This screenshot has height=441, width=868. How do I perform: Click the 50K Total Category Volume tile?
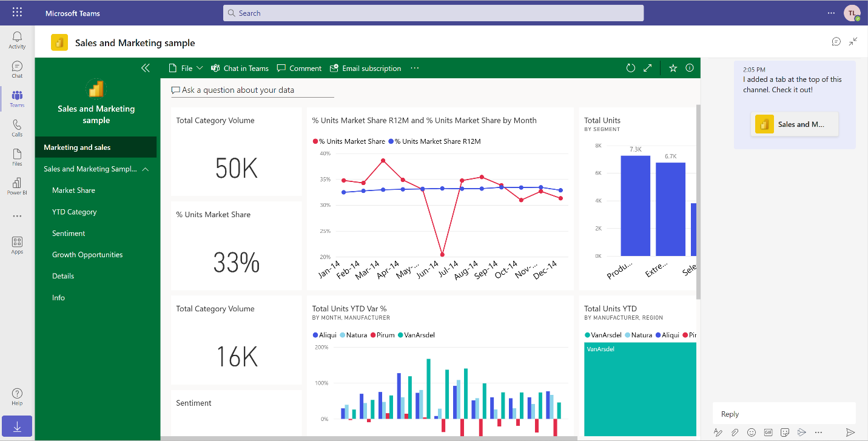(x=236, y=152)
